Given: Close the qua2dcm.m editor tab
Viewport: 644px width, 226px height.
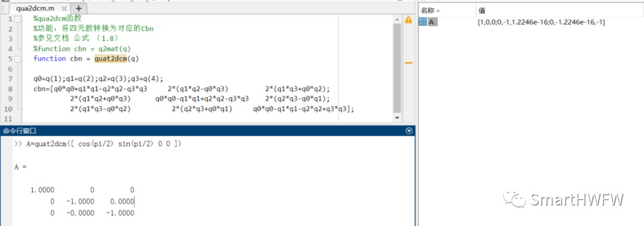Looking at the screenshot, I should tap(64, 8).
